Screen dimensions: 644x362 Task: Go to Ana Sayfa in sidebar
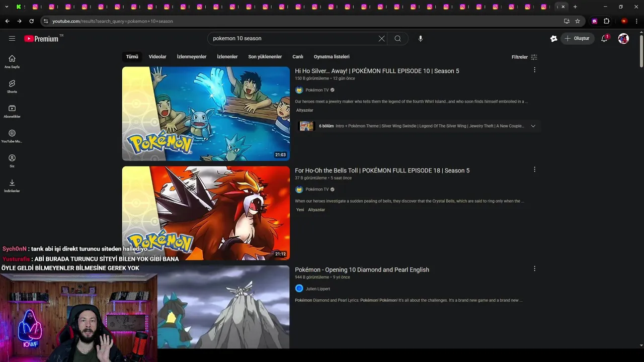point(12,61)
